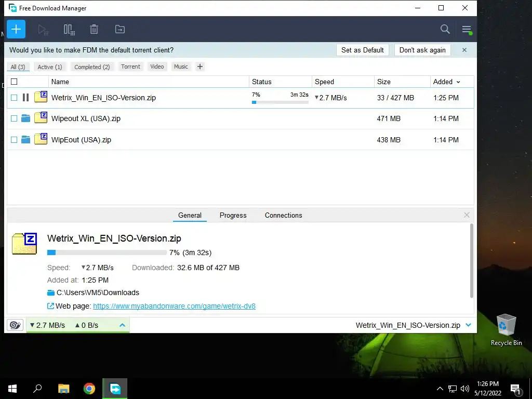Open taskbar search magnifier
Screen dimensions: 532x399
click(37, 389)
